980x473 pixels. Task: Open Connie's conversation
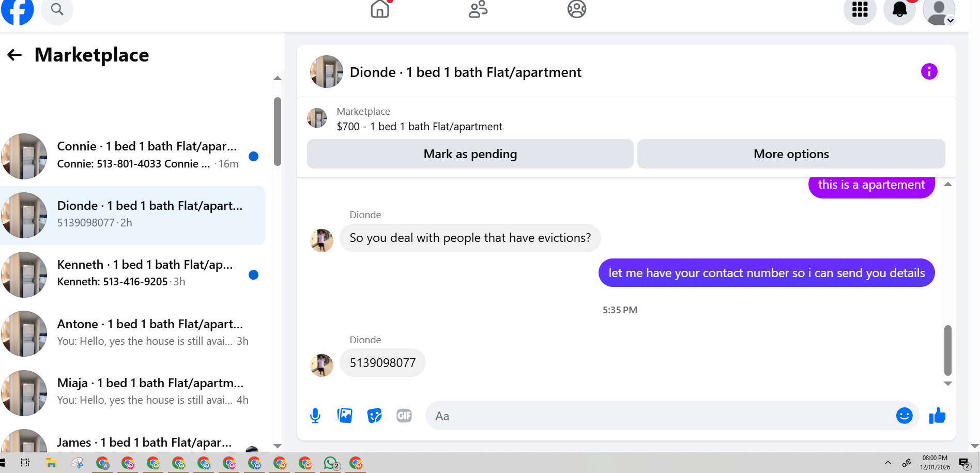coord(132,156)
